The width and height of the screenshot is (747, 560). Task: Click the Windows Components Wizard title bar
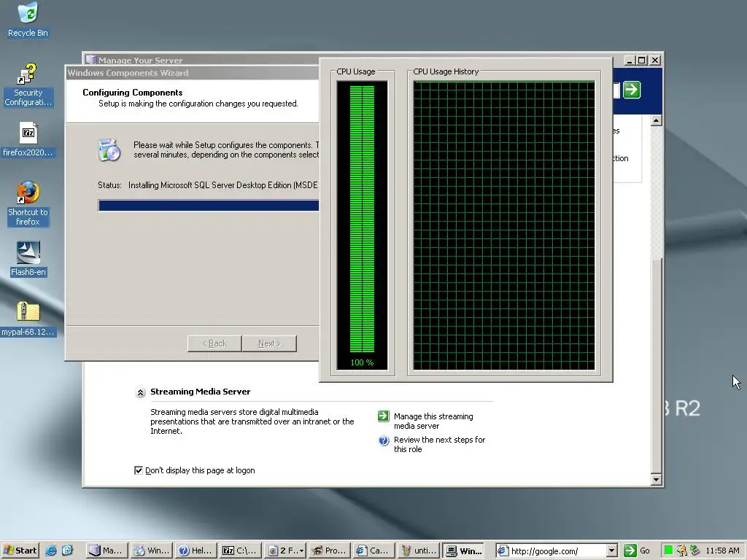[193, 73]
